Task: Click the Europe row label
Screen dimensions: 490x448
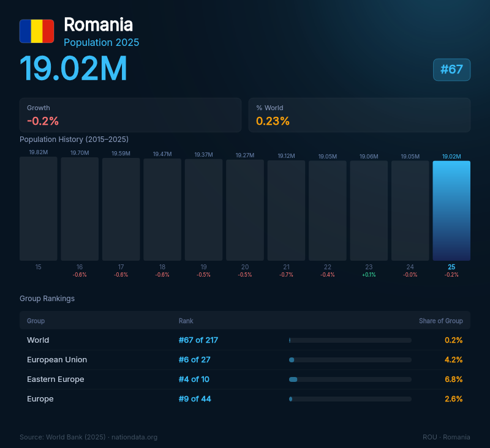Action: 40,399
